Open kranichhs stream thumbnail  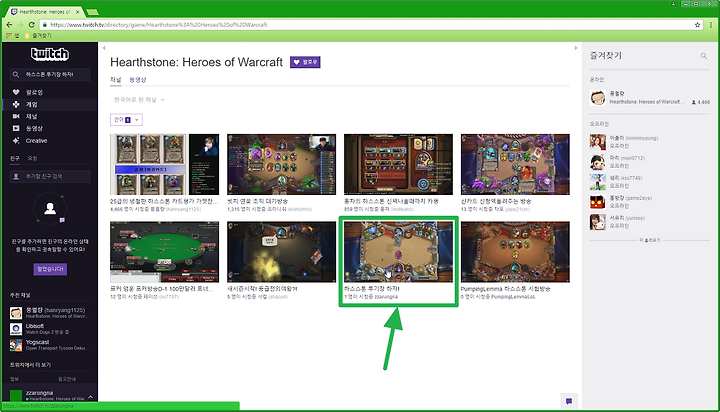pos(281,164)
